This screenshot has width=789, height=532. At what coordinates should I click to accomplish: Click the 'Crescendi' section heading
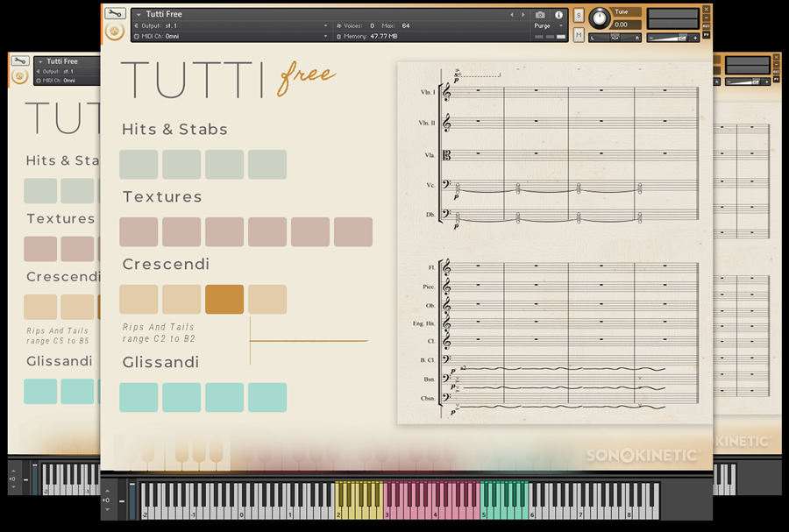click(166, 264)
